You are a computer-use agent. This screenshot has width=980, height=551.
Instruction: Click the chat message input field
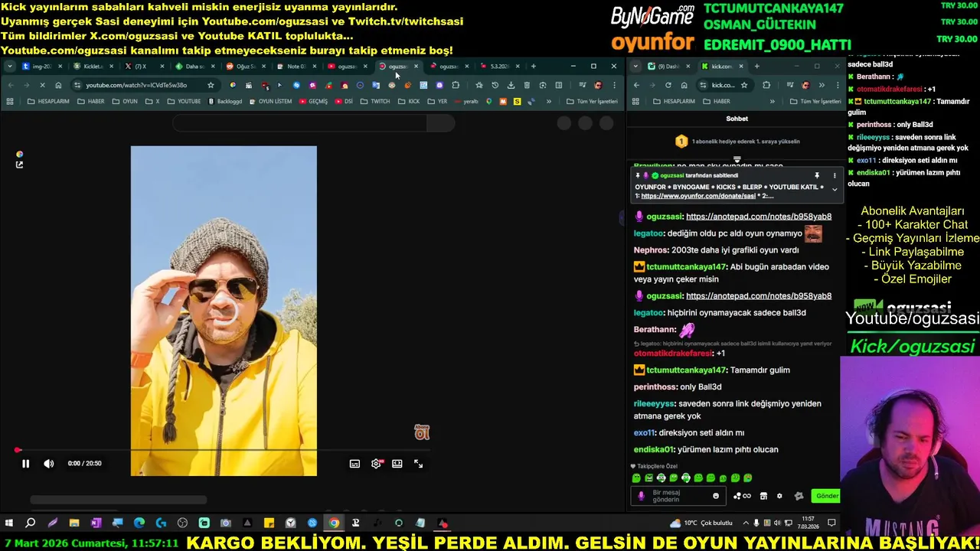coord(680,496)
